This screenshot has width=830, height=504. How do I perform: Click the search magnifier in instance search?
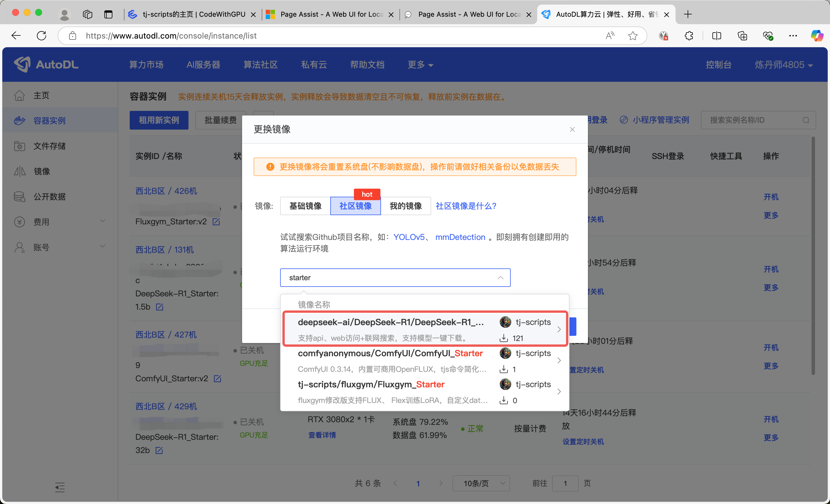click(806, 120)
